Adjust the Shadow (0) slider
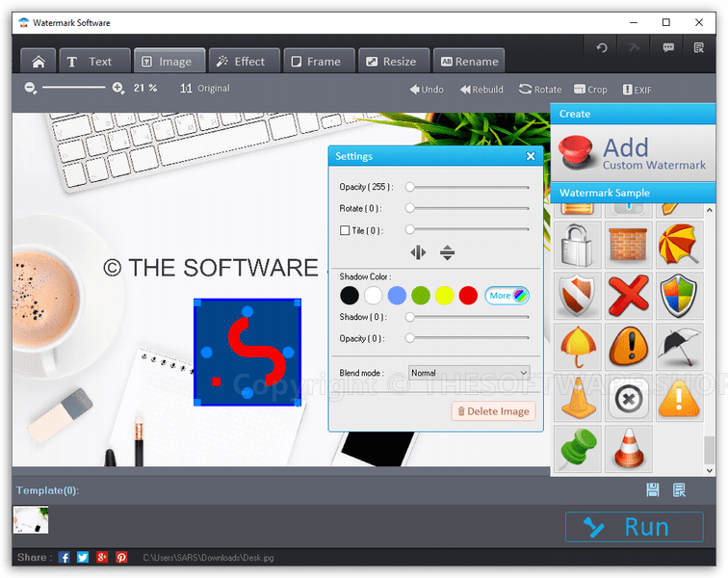 [467, 317]
